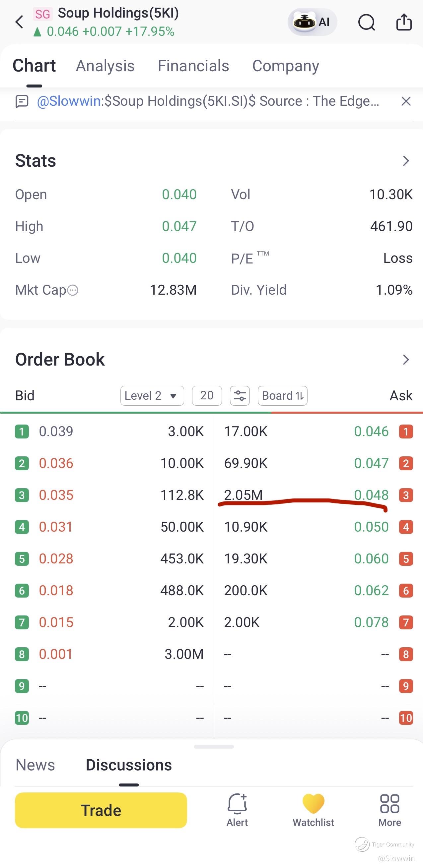423x868 pixels.
Task: Open order book filter settings icon
Action: tap(240, 396)
